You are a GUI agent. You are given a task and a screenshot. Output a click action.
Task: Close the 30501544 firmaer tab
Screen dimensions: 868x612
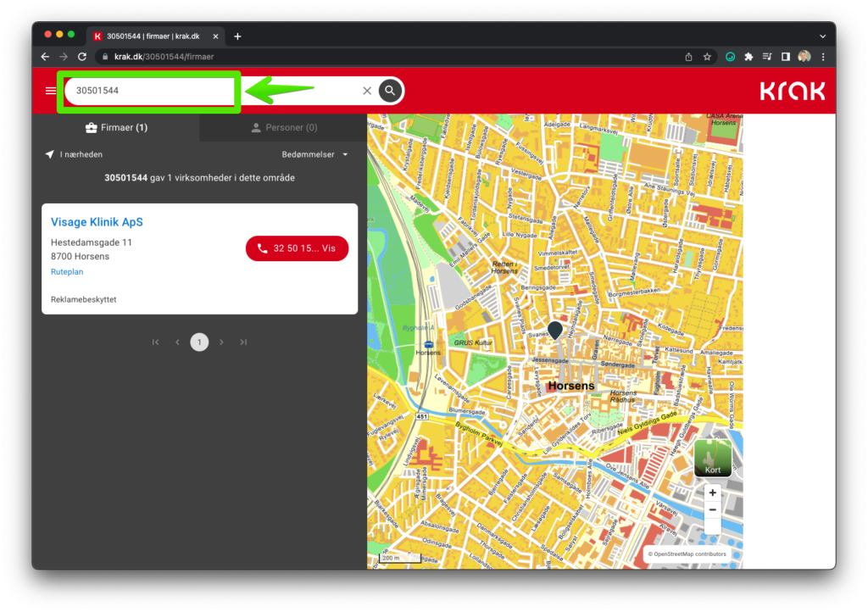(x=215, y=36)
